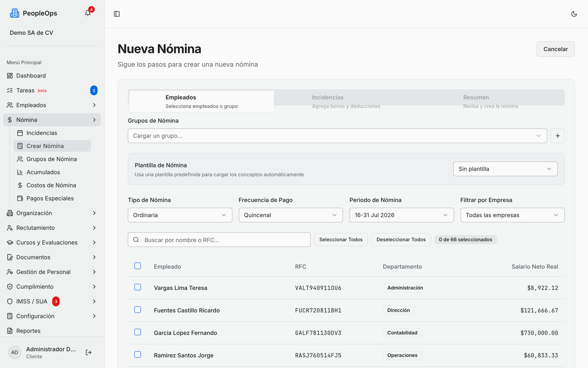This screenshot has width=588, height=368.
Task: Open the Cargar un grupo dropdown
Action: click(x=337, y=136)
